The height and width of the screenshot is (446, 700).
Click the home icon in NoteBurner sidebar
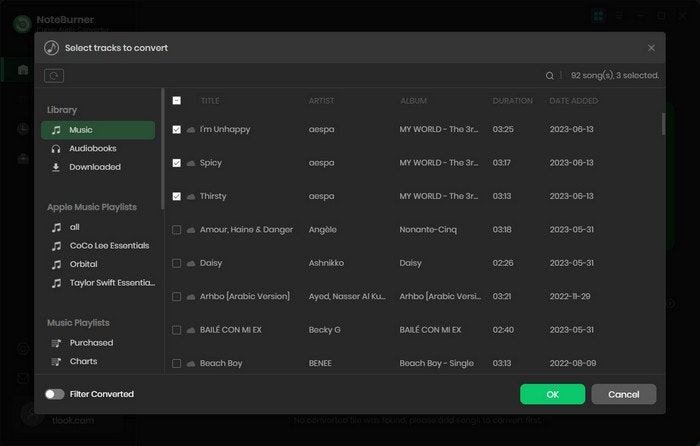(23, 70)
